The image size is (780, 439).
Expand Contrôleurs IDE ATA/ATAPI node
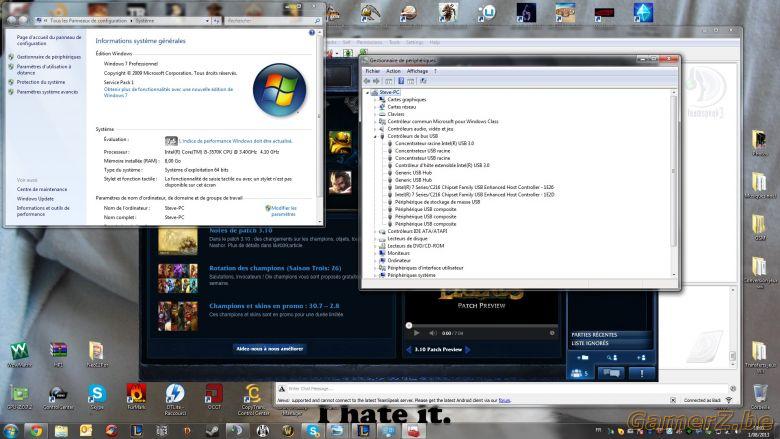(x=376, y=231)
